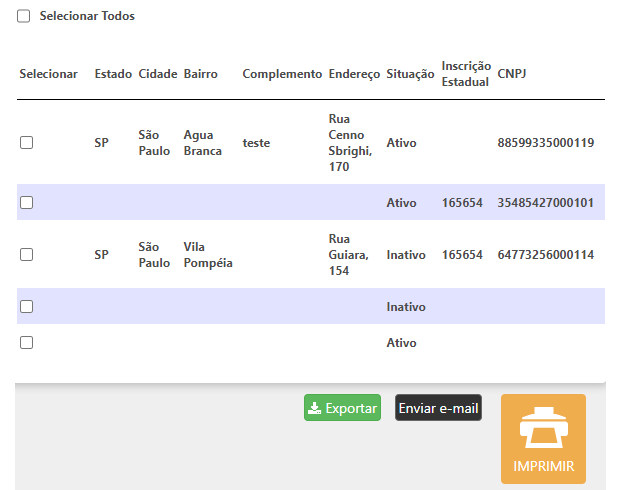
Task: Click the Cidade column header
Action: tap(158, 74)
